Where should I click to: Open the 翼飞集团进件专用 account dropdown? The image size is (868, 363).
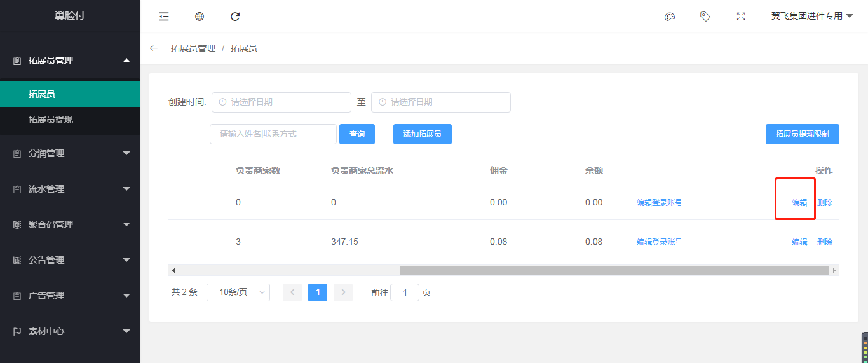coord(812,17)
